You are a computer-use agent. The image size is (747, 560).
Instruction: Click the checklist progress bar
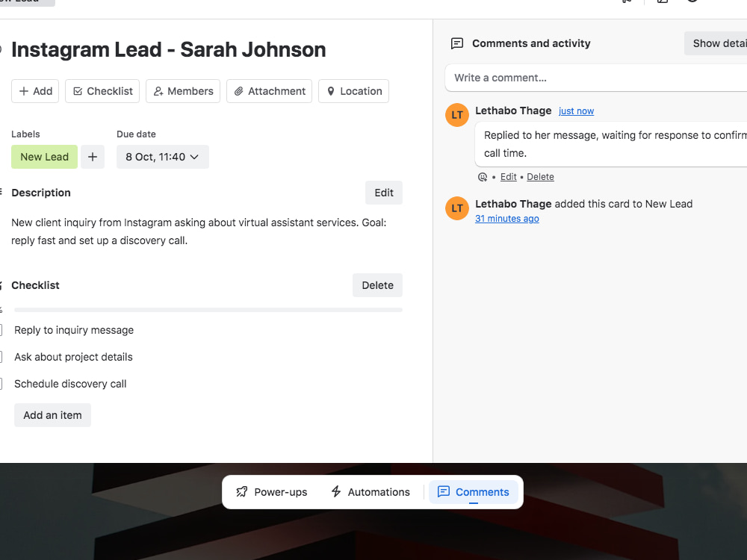[208, 310]
